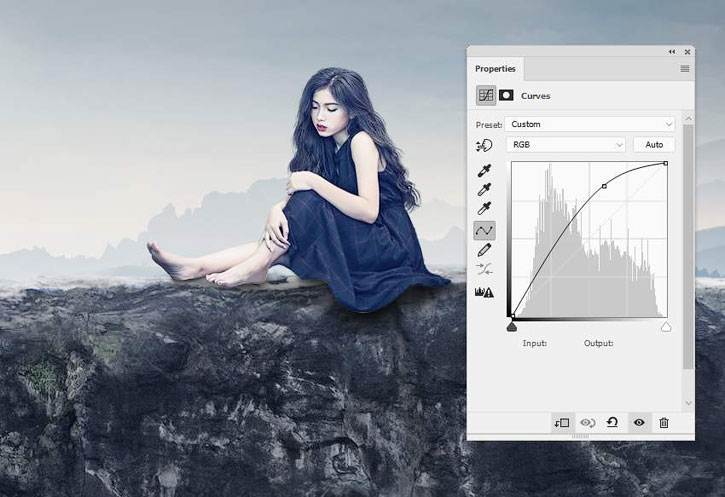Activate the on-image targeted adjustment tool

[x=485, y=145]
